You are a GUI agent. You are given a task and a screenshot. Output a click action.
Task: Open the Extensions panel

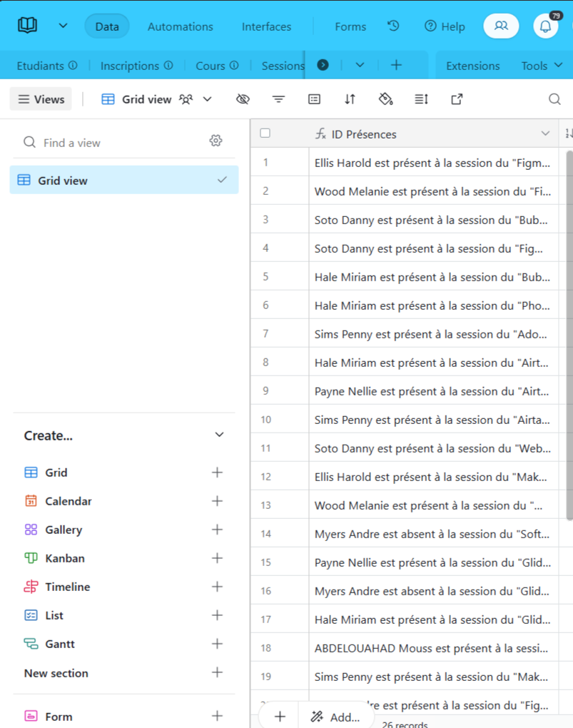472,66
